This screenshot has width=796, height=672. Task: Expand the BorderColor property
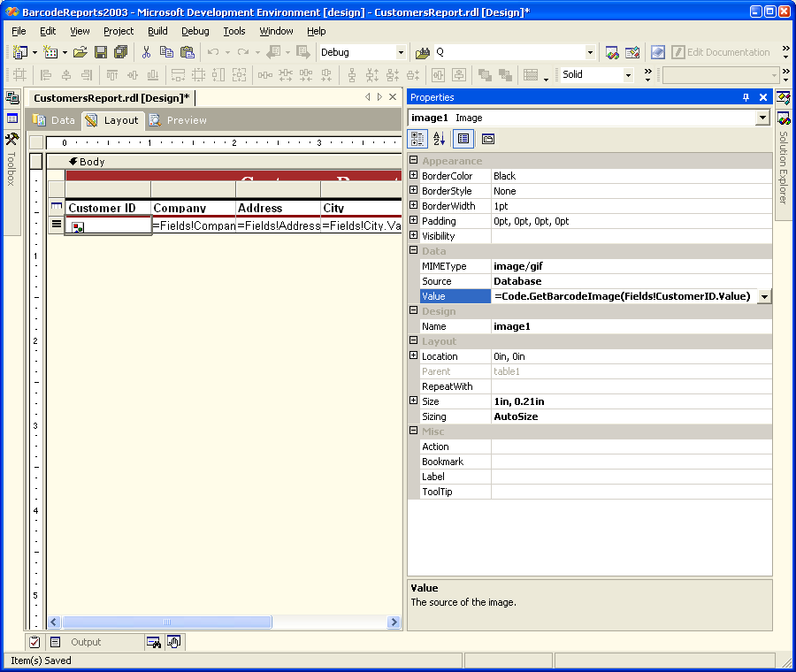click(413, 176)
